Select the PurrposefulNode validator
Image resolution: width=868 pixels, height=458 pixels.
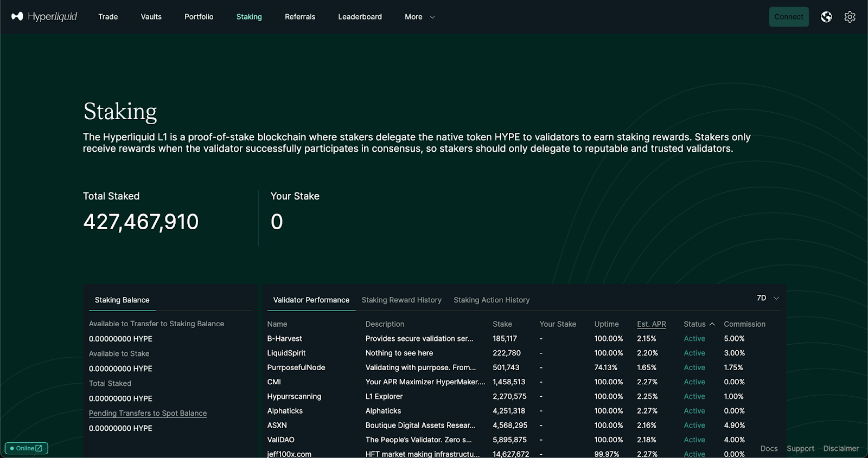coord(296,367)
